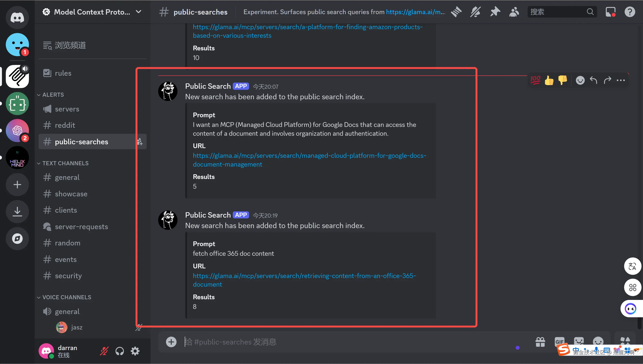Toggle headphone deafen in user panel

point(120,351)
